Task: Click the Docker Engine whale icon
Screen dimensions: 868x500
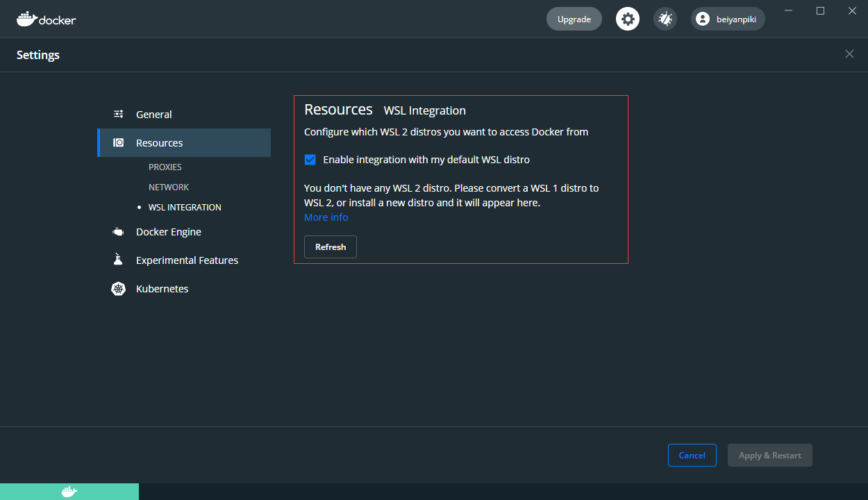Action: pos(119,232)
